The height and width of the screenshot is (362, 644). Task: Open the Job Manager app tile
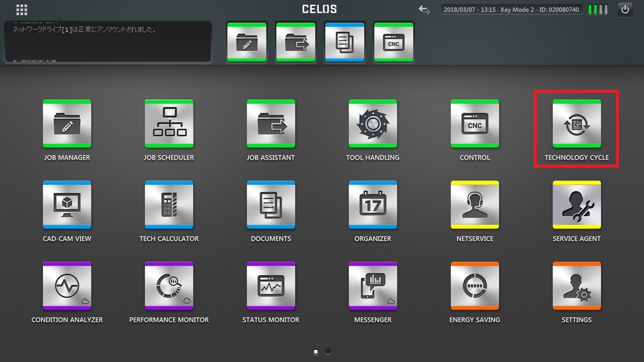click(67, 123)
